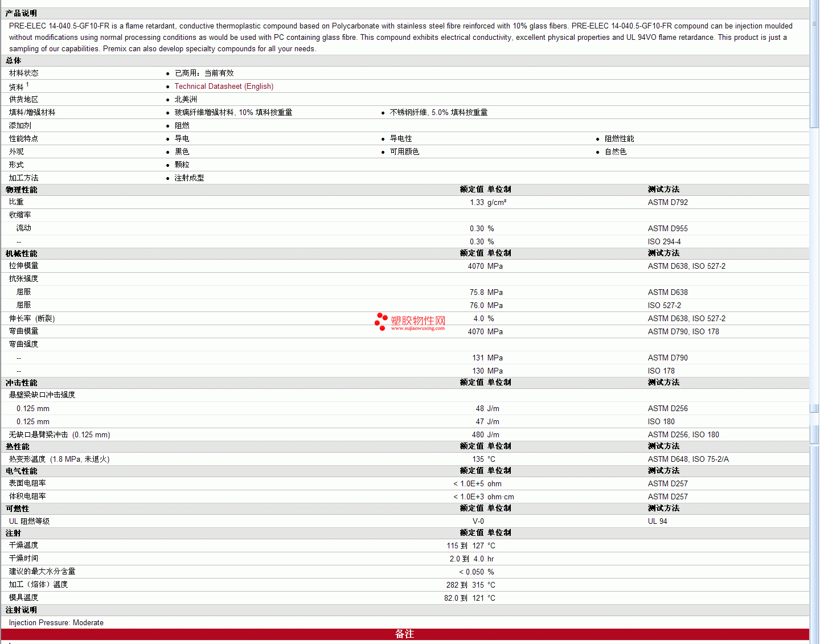
Task: Select the 黑色 appearance value
Action: pos(182,152)
